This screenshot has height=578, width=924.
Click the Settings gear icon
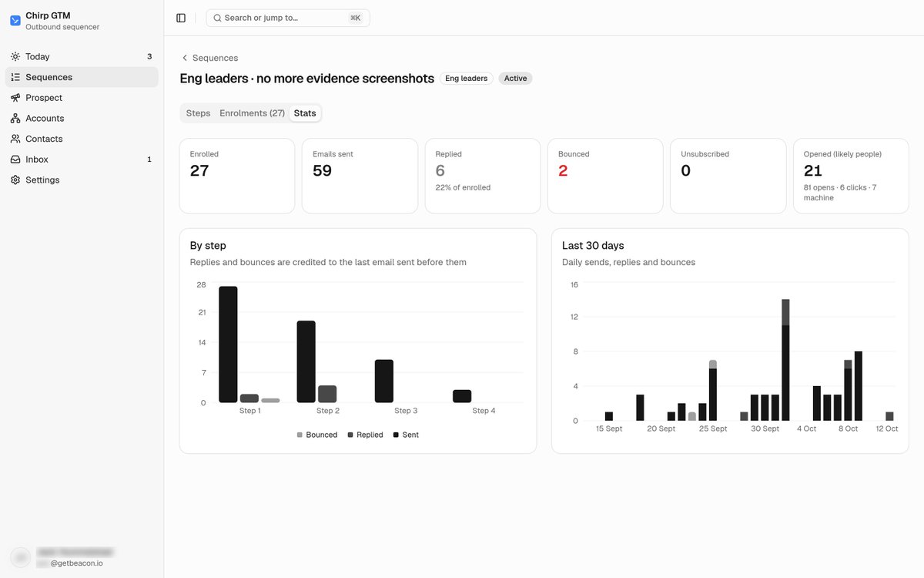click(x=15, y=180)
